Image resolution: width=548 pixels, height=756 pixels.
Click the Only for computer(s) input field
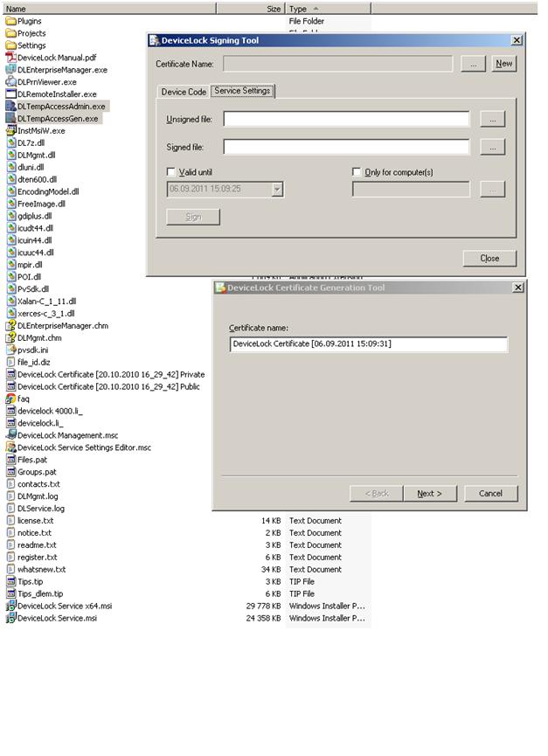pyautogui.click(x=411, y=190)
